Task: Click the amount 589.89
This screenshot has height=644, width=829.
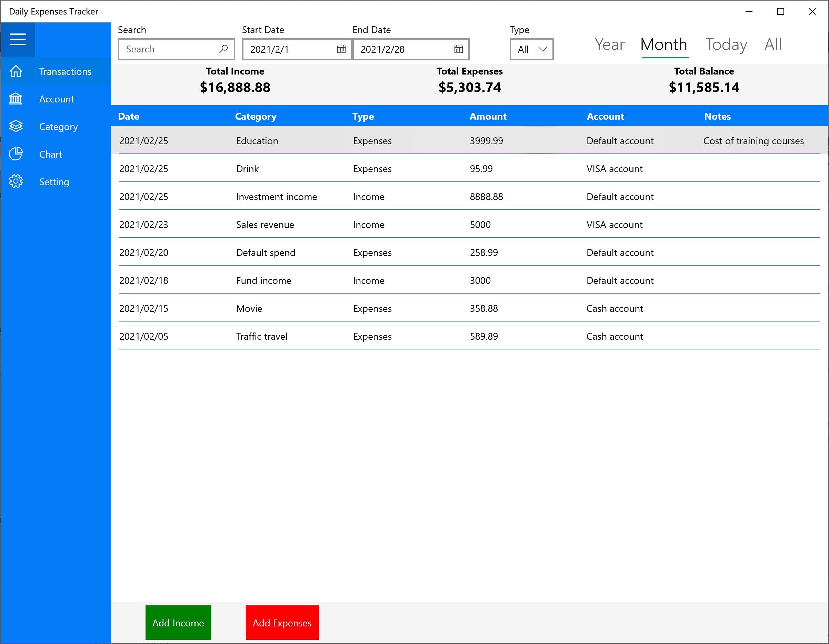Action: tap(483, 336)
